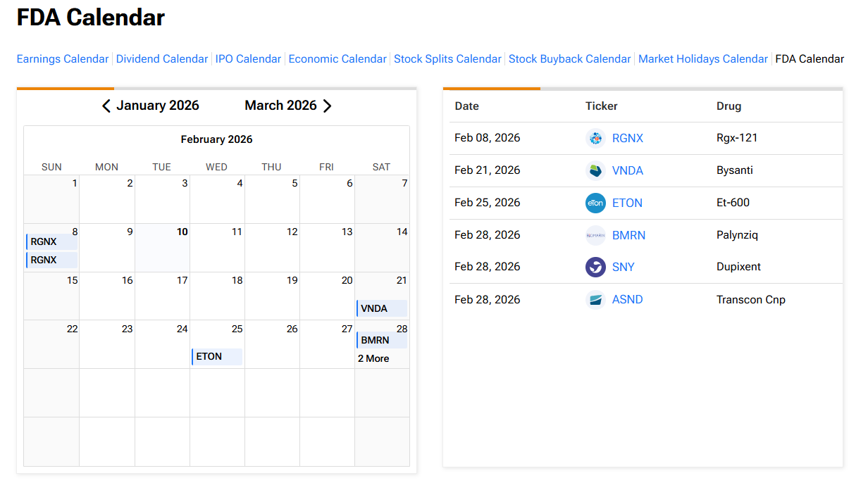Click the VNDA event on February 21
This screenshot has height=497, width=868.
[382, 308]
